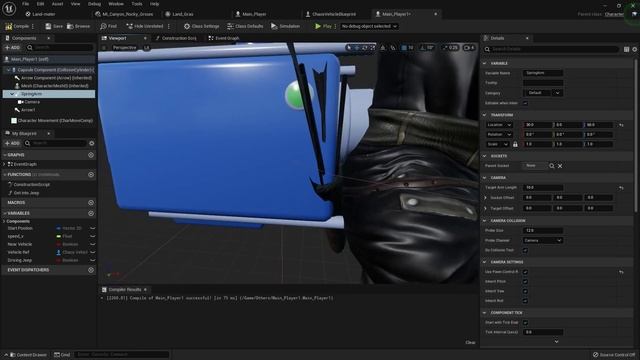Toggle the scale lock icon
This screenshot has height=360, width=640.
point(515,144)
